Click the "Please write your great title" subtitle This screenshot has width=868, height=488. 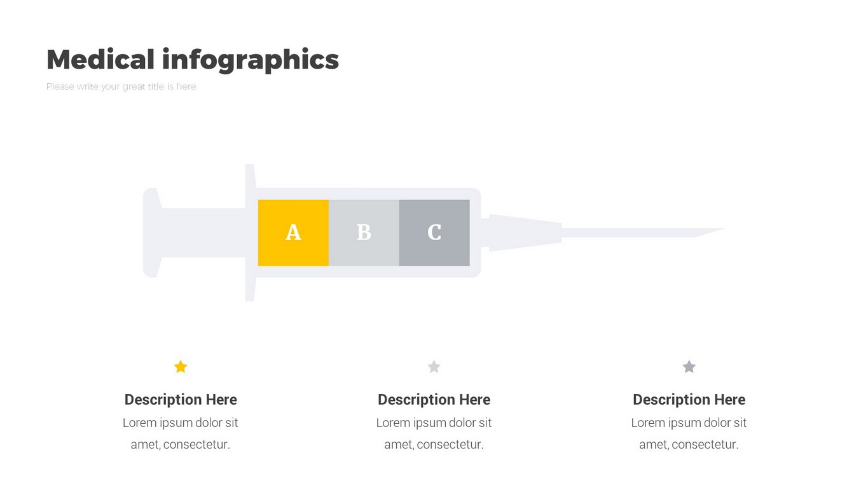[121, 86]
